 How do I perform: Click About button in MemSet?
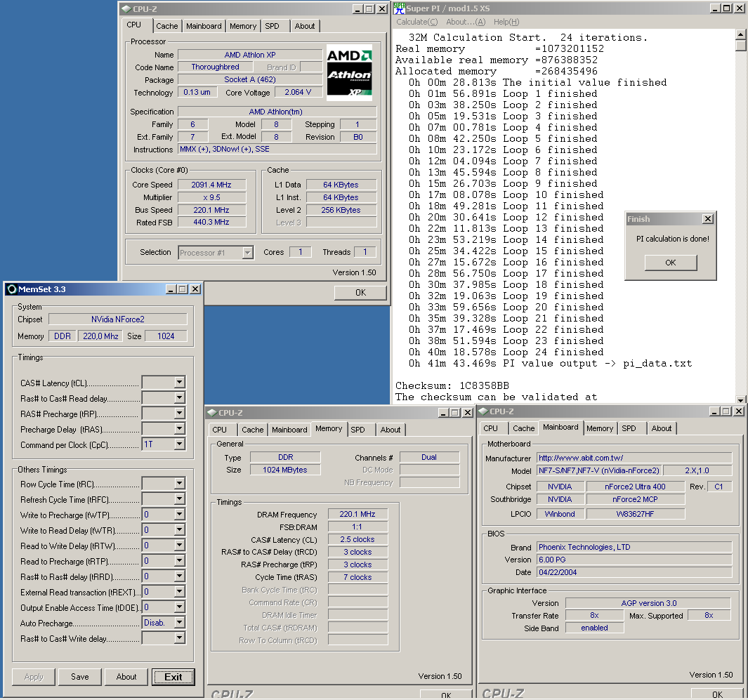tap(126, 677)
